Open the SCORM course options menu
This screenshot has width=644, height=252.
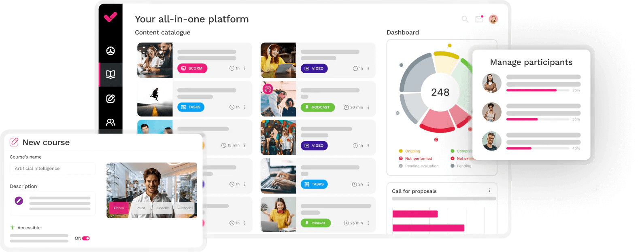click(245, 68)
